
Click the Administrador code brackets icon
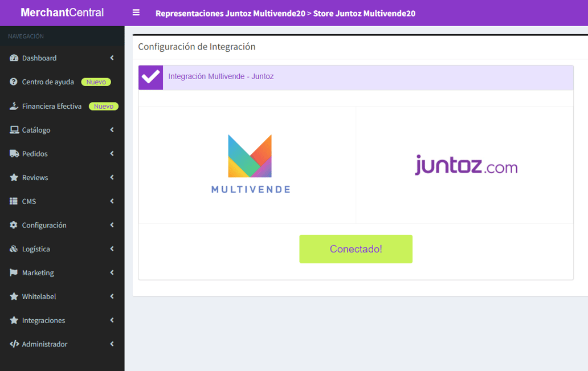[14, 344]
